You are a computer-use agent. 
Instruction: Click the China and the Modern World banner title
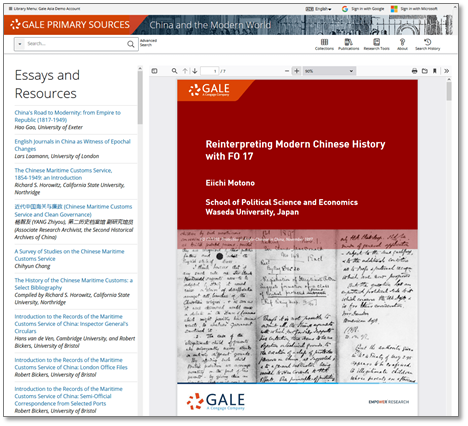point(210,25)
